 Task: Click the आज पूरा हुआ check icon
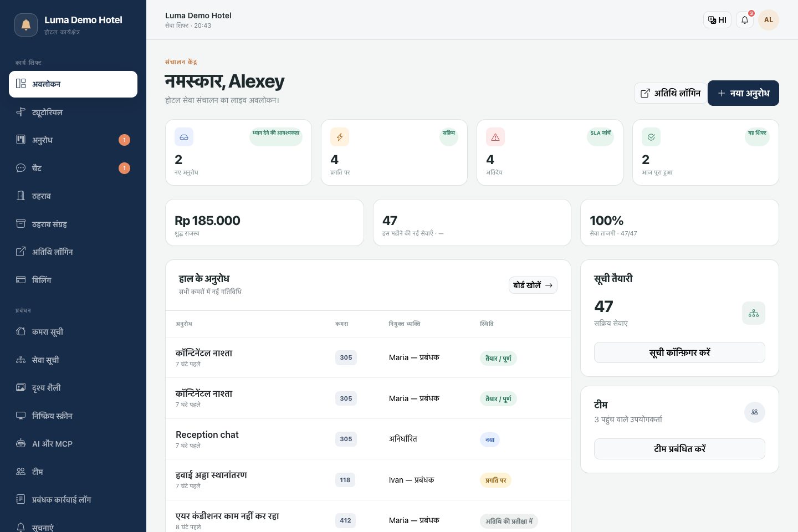click(x=651, y=137)
